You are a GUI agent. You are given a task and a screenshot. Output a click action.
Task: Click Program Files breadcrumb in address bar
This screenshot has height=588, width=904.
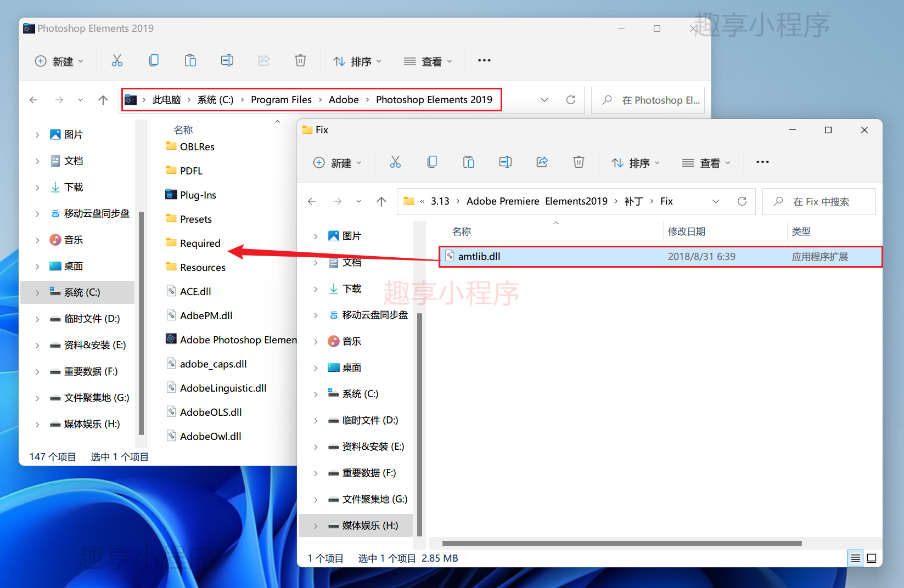281,100
